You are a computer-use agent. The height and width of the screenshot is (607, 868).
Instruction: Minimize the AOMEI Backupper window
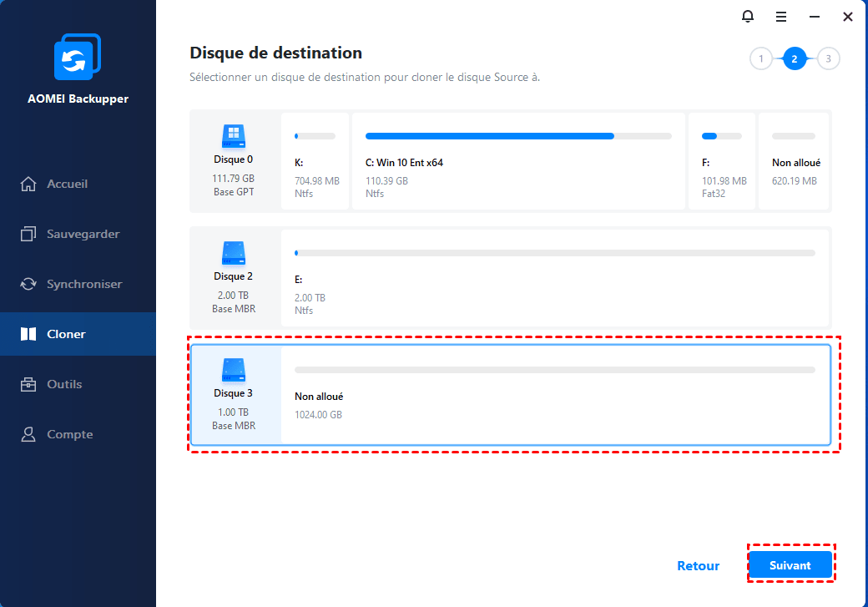815,18
